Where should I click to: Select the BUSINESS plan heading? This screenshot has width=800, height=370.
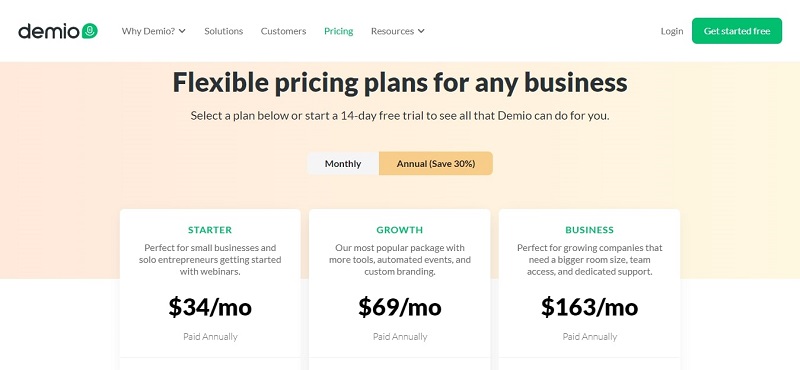pyautogui.click(x=589, y=230)
